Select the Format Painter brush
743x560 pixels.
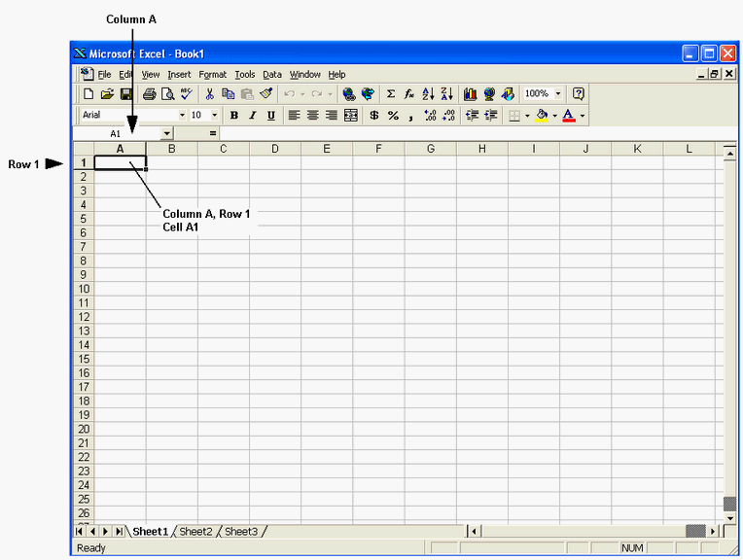tap(266, 93)
